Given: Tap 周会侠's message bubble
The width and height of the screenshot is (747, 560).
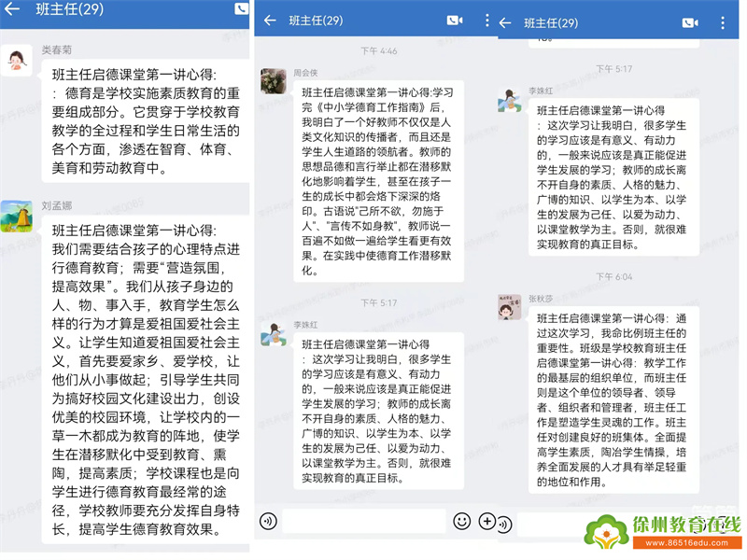Looking at the screenshot, I should click(379, 181).
